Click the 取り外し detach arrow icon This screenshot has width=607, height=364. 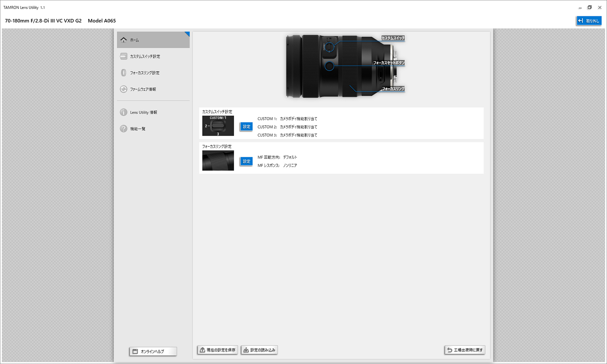(581, 20)
